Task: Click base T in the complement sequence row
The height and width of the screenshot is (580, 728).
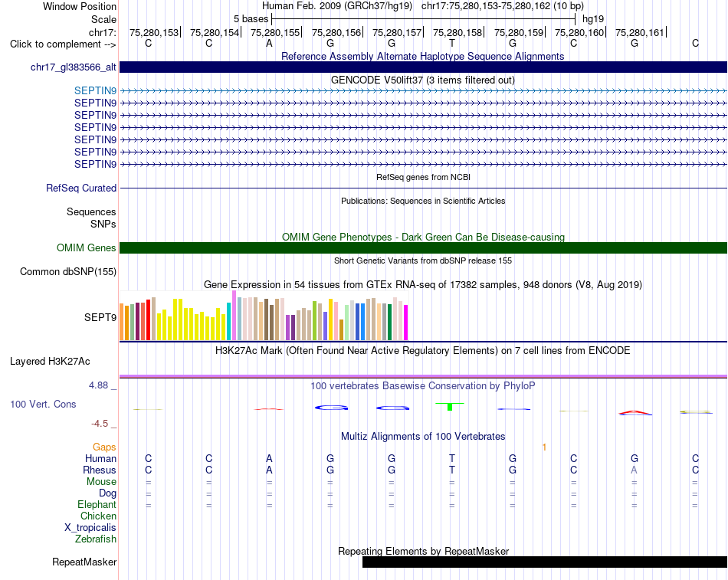Action: pyautogui.click(x=452, y=43)
